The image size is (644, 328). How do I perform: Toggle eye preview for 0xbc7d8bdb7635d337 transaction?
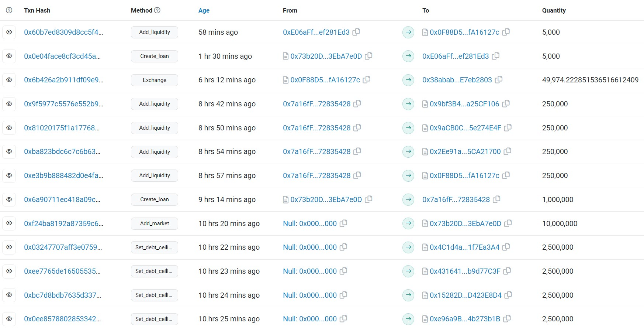pos(9,295)
